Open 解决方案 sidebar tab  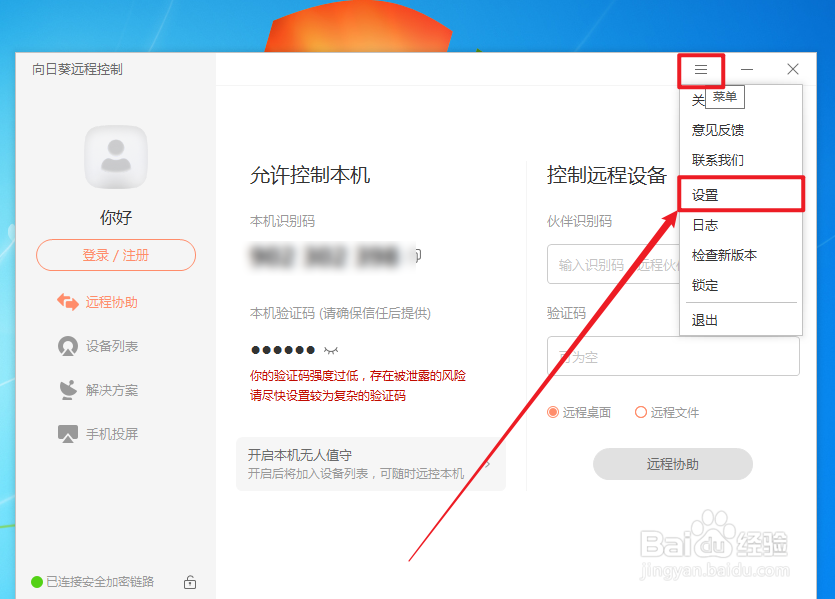pyautogui.click(x=98, y=390)
